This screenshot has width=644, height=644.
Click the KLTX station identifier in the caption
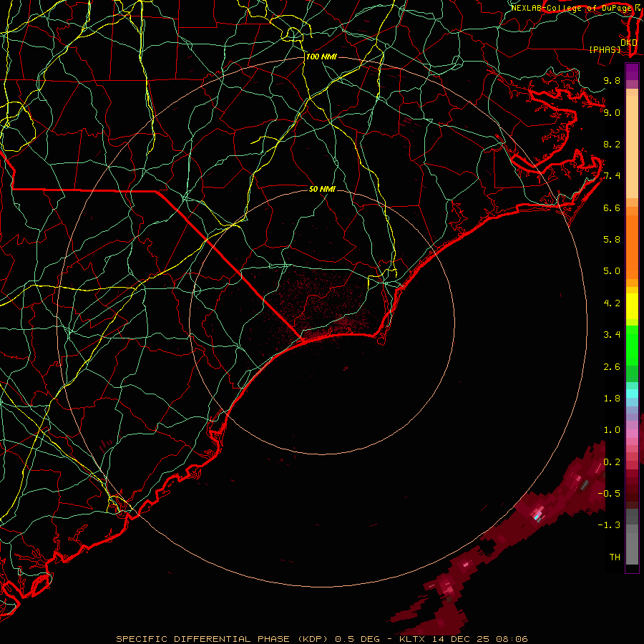point(411,639)
